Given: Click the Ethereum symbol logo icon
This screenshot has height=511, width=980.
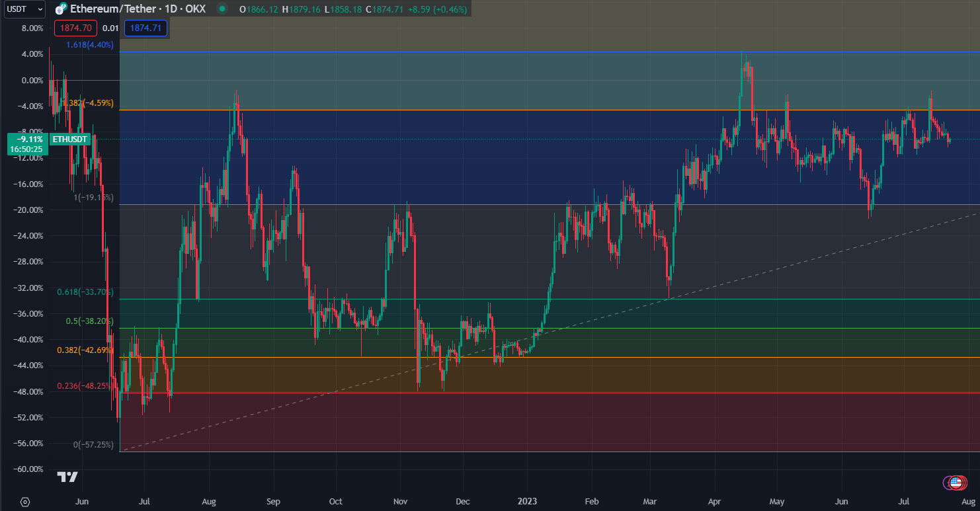Looking at the screenshot, I should click(61, 9).
